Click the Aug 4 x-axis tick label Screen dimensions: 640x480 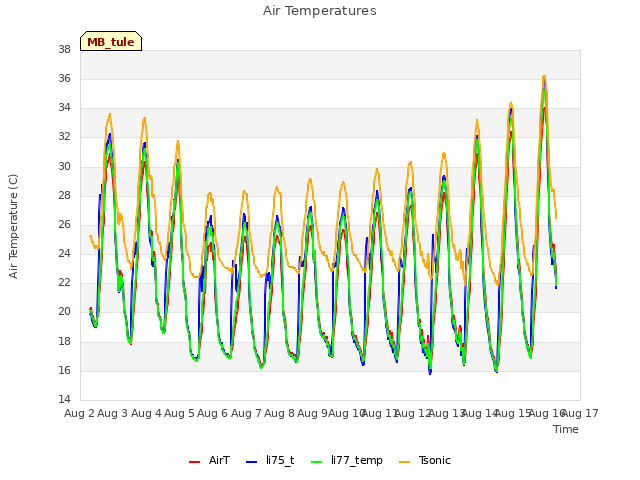tap(146, 413)
